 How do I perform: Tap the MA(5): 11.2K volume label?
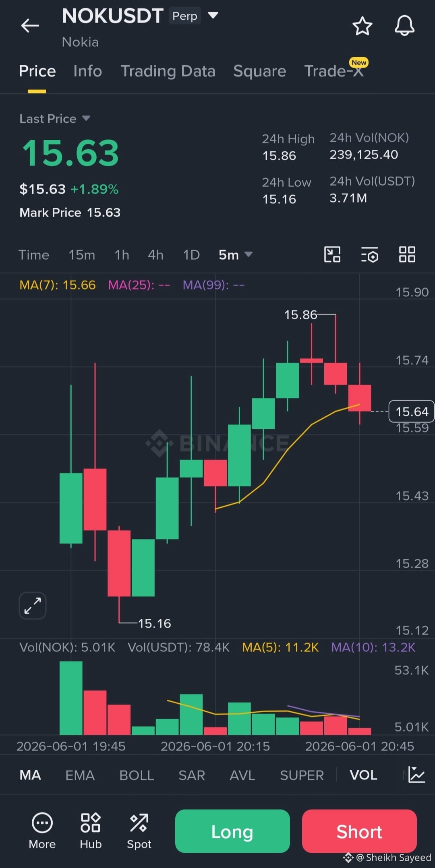click(280, 647)
